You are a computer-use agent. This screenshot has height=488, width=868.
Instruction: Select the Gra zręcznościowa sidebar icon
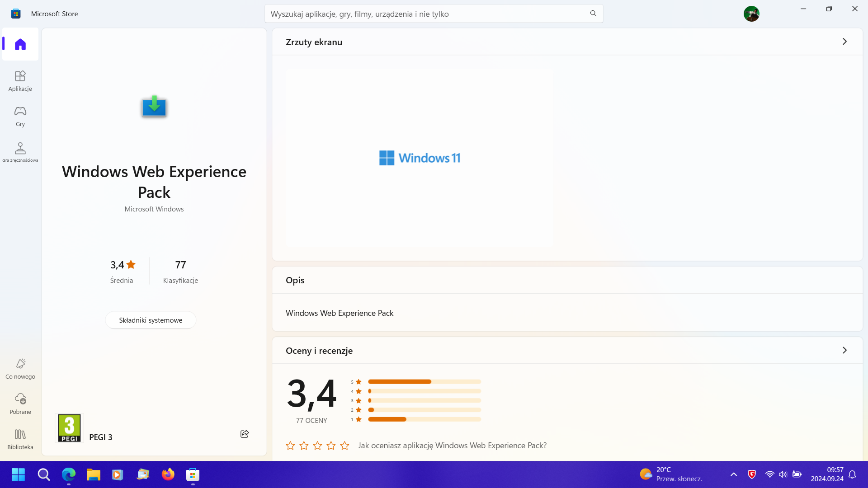click(x=20, y=151)
